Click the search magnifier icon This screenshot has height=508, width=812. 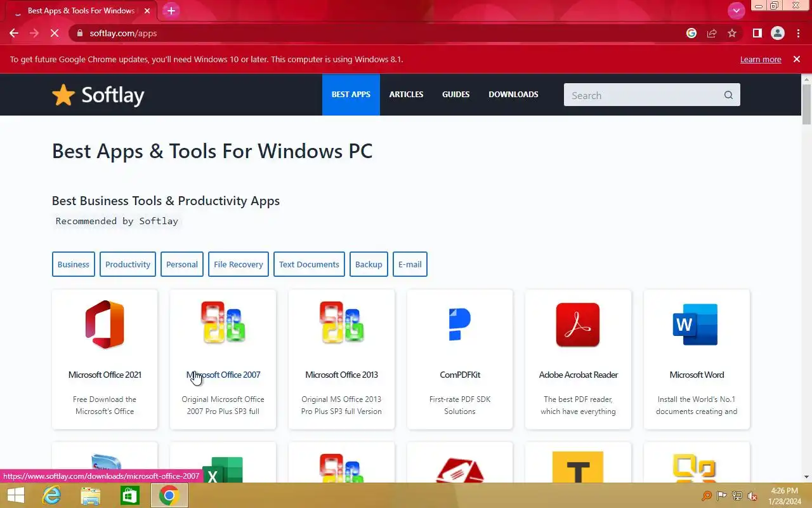point(728,95)
